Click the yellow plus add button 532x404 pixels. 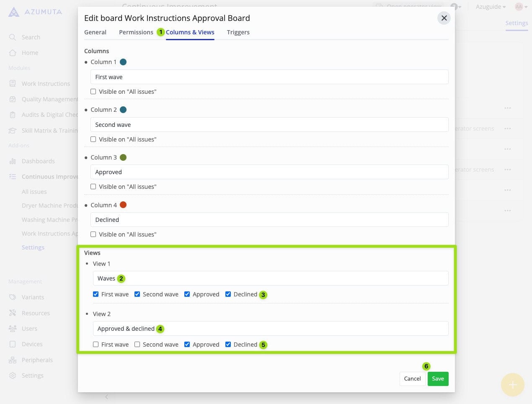(x=512, y=385)
